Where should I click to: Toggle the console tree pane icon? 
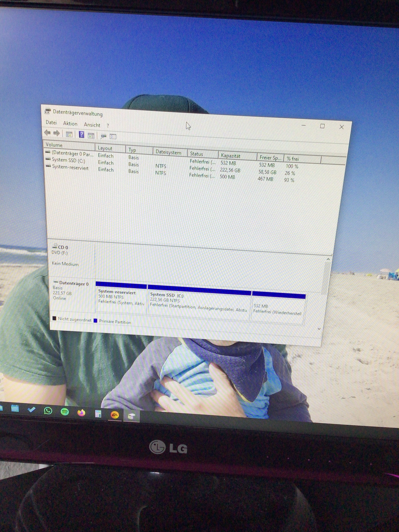click(69, 134)
